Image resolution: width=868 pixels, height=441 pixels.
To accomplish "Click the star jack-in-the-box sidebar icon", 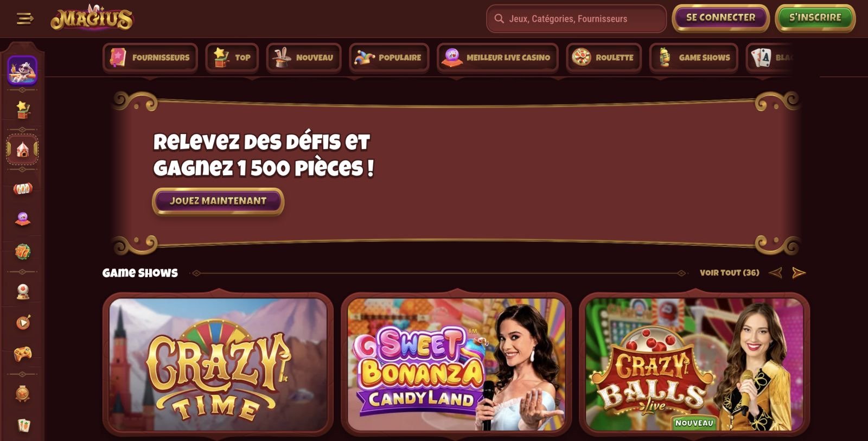I will coord(22,110).
